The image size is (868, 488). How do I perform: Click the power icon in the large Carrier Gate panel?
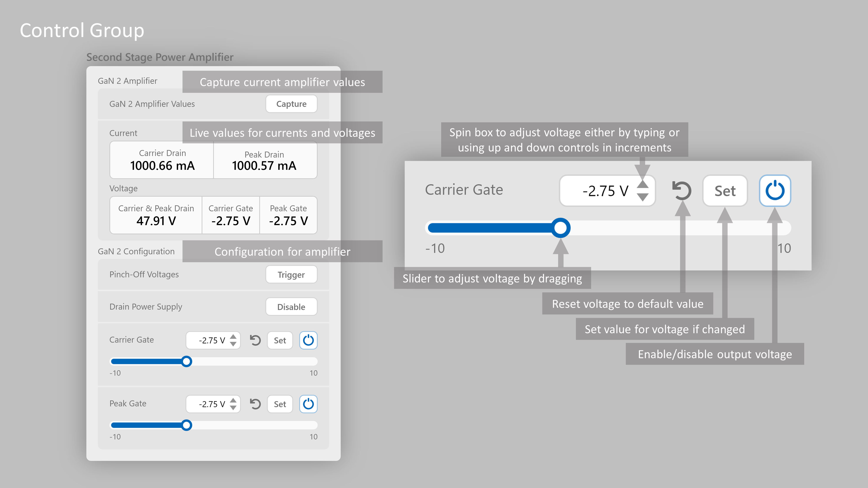pos(775,191)
